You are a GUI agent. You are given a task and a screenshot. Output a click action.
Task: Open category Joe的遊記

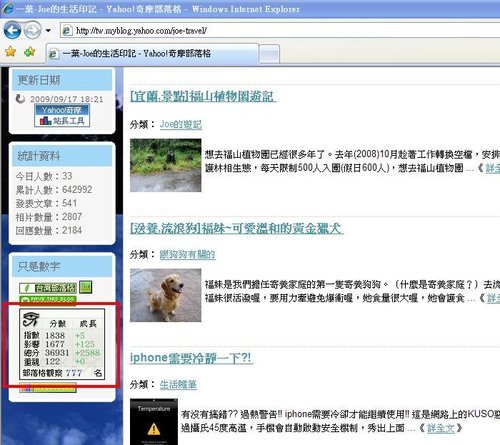181,124
